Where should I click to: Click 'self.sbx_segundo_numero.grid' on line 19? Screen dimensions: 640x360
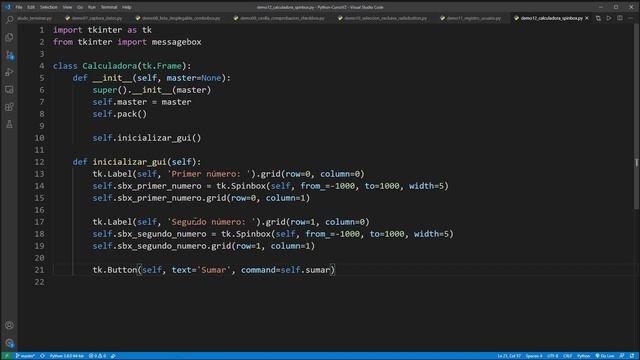click(162, 246)
